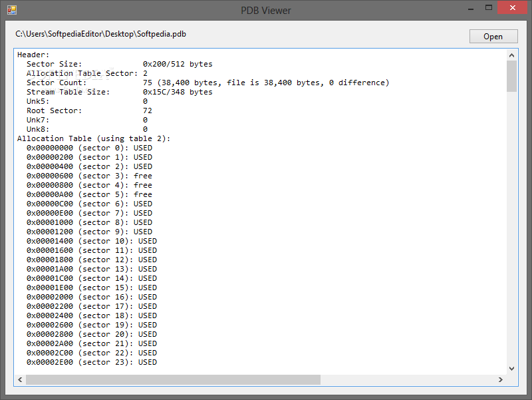This screenshot has width=532, height=400.
Task: Click the 'Allocation Table Sector: 2' line
Action: pyautogui.click(x=87, y=73)
